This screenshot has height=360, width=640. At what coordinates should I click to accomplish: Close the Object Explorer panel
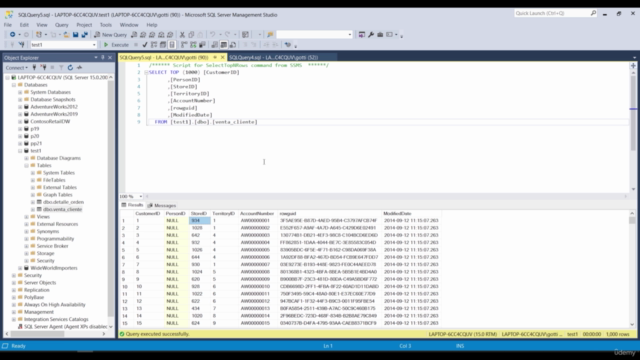tap(110, 58)
